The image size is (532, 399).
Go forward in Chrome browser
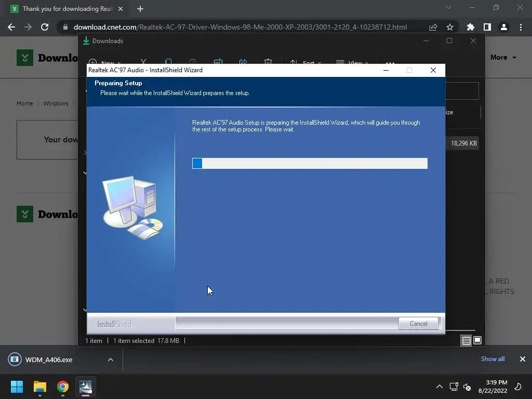pyautogui.click(x=28, y=27)
